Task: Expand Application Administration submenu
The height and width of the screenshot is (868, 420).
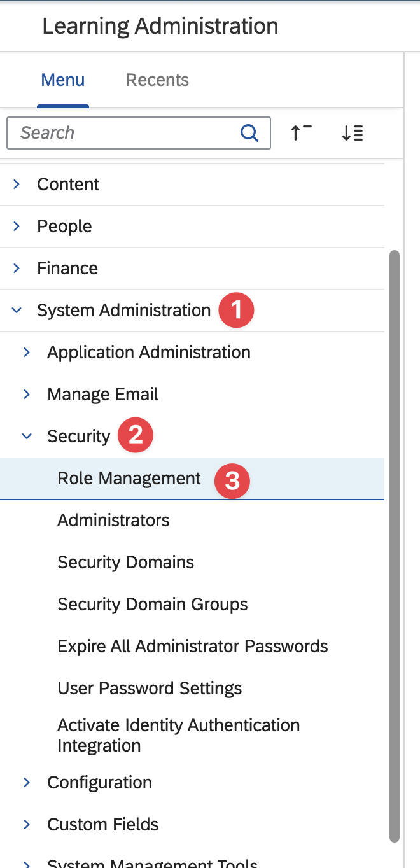Action: [27, 353]
